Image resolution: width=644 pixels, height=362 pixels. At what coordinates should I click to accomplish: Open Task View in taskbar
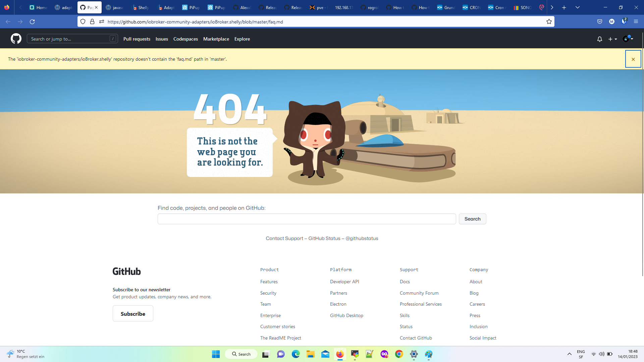266,354
